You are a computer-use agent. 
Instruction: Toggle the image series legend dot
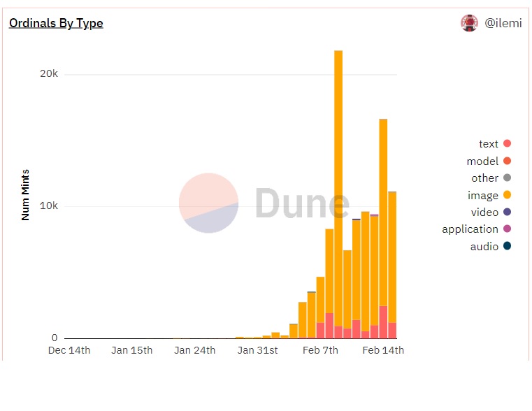coord(508,194)
